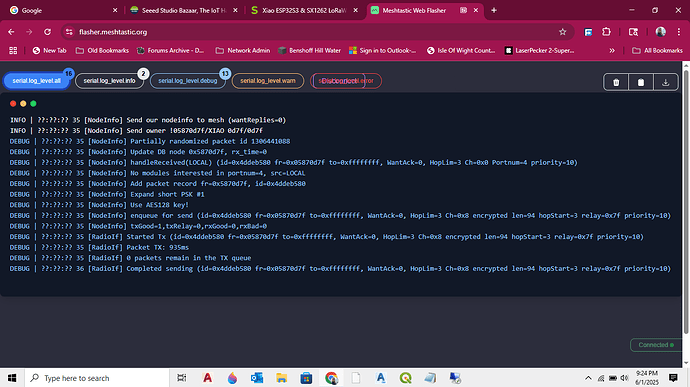The height and width of the screenshot is (387, 690).
Task: Bookmark this page with star icon
Action: tap(562, 32)
